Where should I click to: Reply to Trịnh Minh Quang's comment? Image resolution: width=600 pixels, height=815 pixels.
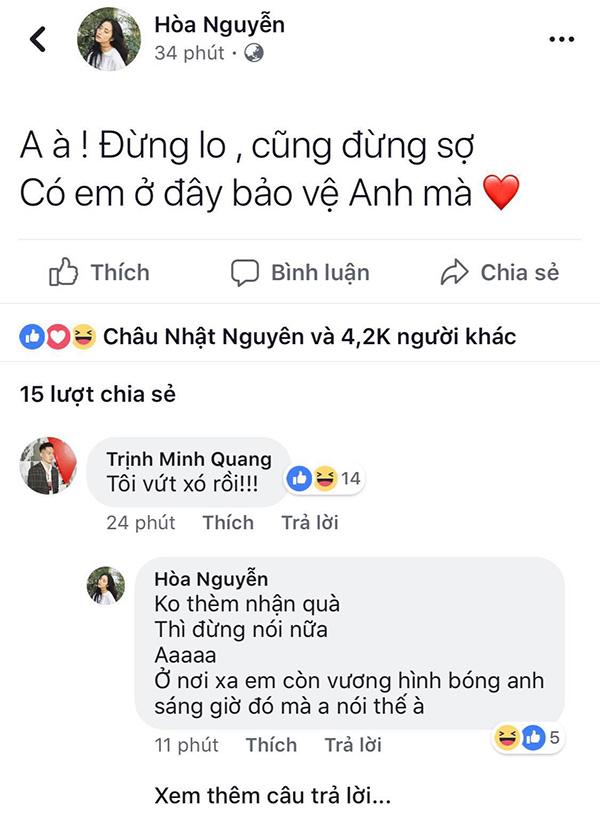coord(309,522)
